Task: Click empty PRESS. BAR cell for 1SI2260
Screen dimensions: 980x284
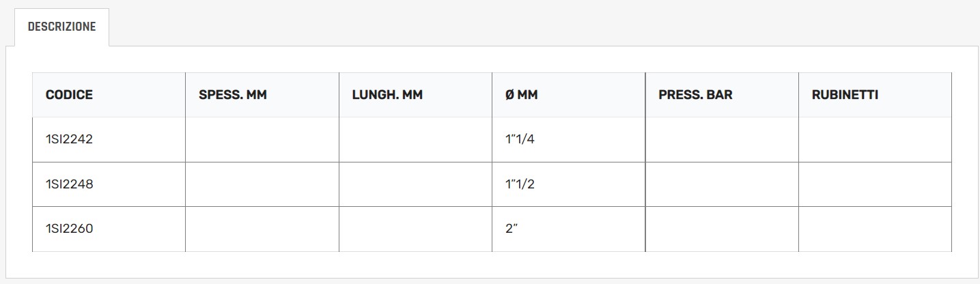Action: (x=722, y=229)
